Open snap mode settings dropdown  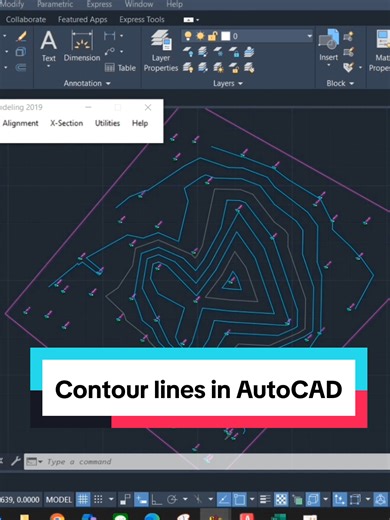tap(111, 499)
